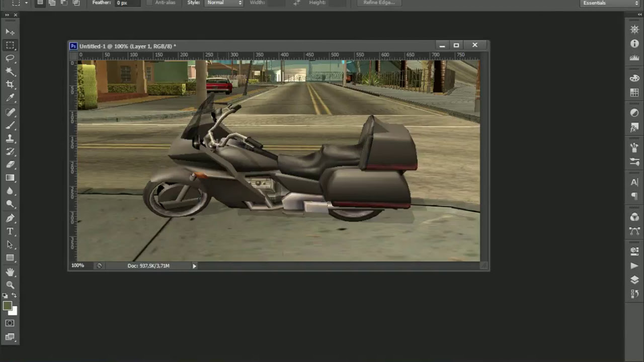This screenshot has height=362, width=644.
Task: Select the Eyedropper tool
Action: point(10,98)
